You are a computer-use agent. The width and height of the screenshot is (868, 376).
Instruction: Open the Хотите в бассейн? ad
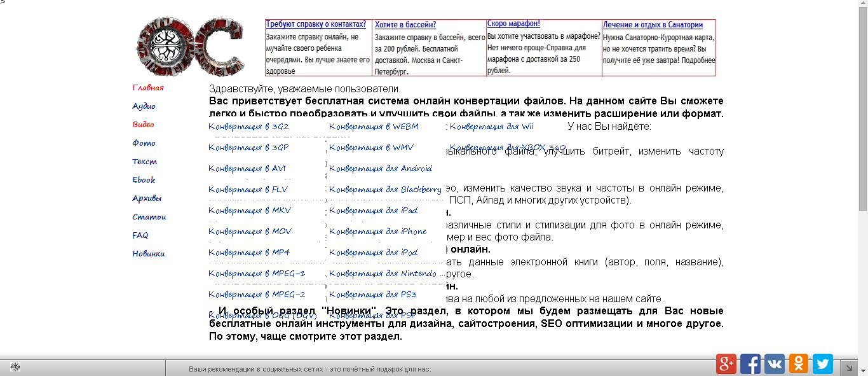[405, 25]
